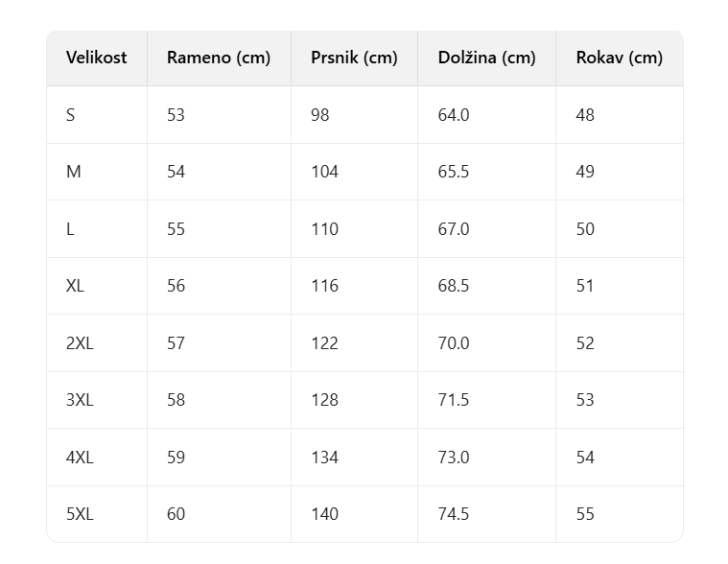
Task: Select the size M row label
Action: tap(73, 172)
